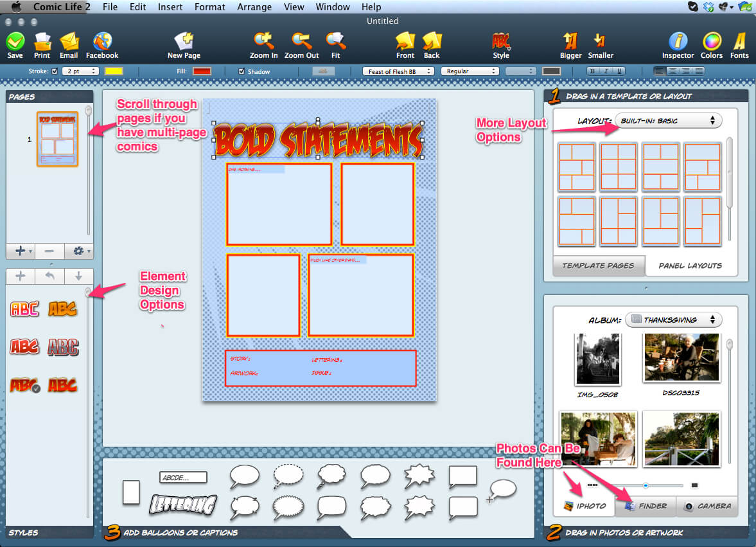756x547 pixels.
Task: Remove the page with the minus button
Action: (49, 251)
